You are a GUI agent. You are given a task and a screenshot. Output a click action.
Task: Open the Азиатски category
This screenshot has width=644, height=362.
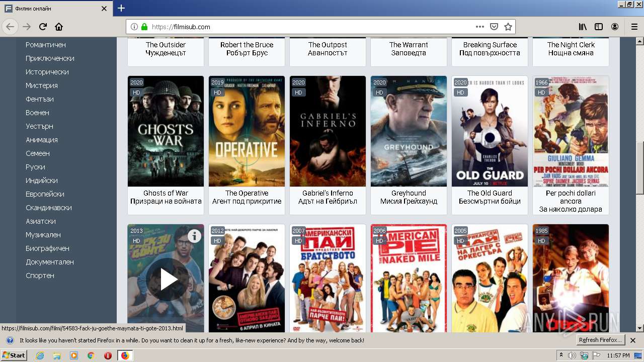pos(41,221)
